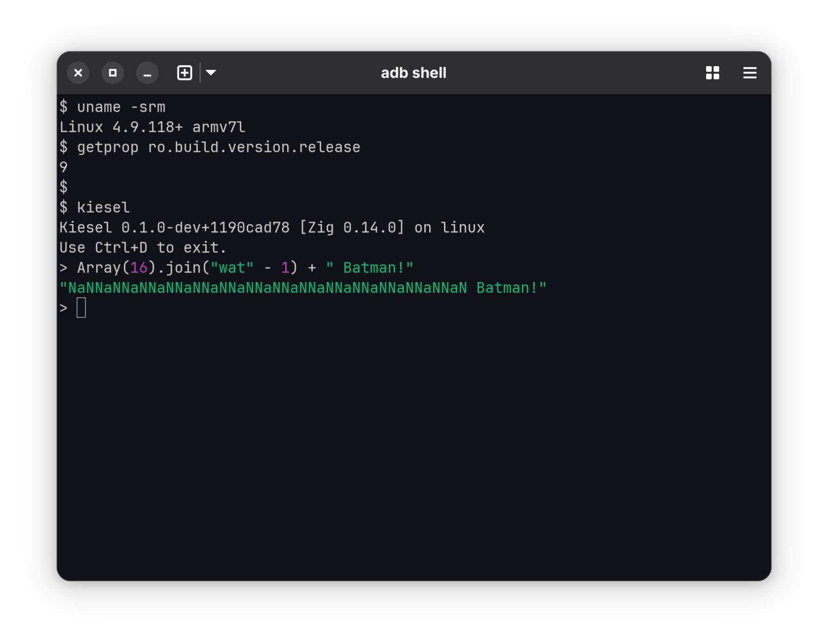This screenshot has width=829, height=644.
Task: Click the '$ uname -srm' command line
Action: (113, 107)
